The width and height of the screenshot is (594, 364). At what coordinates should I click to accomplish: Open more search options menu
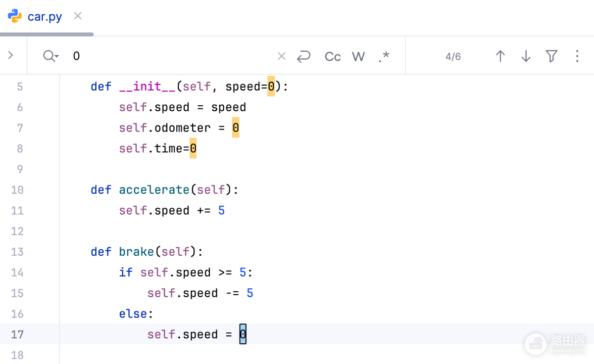click(577, 56)
